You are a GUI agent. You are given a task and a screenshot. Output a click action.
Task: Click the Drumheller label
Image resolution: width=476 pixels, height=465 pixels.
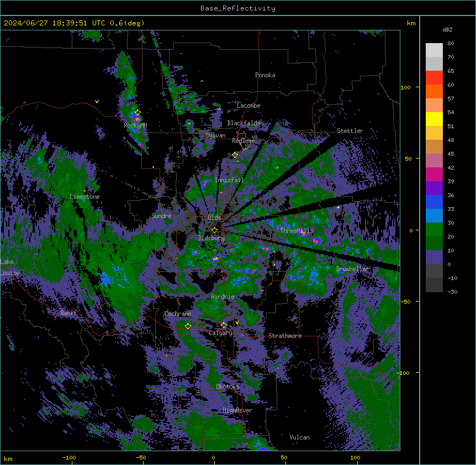pyautogui.click(x=352, y=269)
